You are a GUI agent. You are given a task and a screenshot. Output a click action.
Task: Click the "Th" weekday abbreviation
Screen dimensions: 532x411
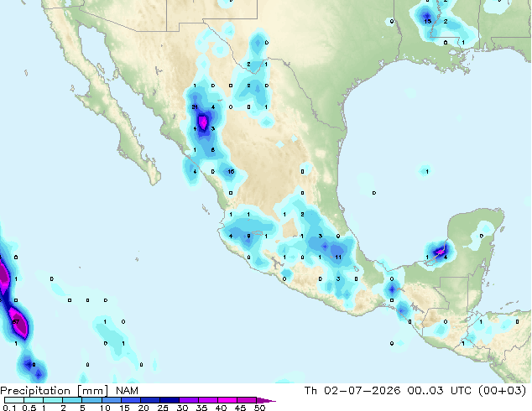[310, 391]
